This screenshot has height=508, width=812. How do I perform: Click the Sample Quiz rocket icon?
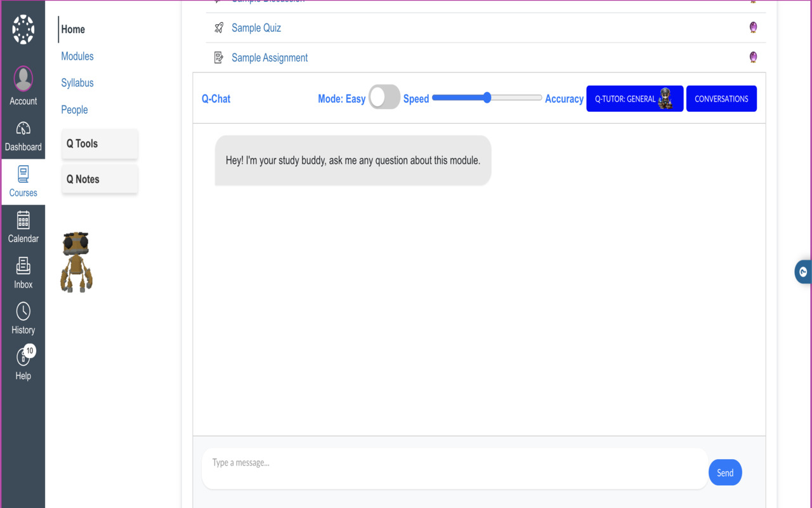point(219,28)
